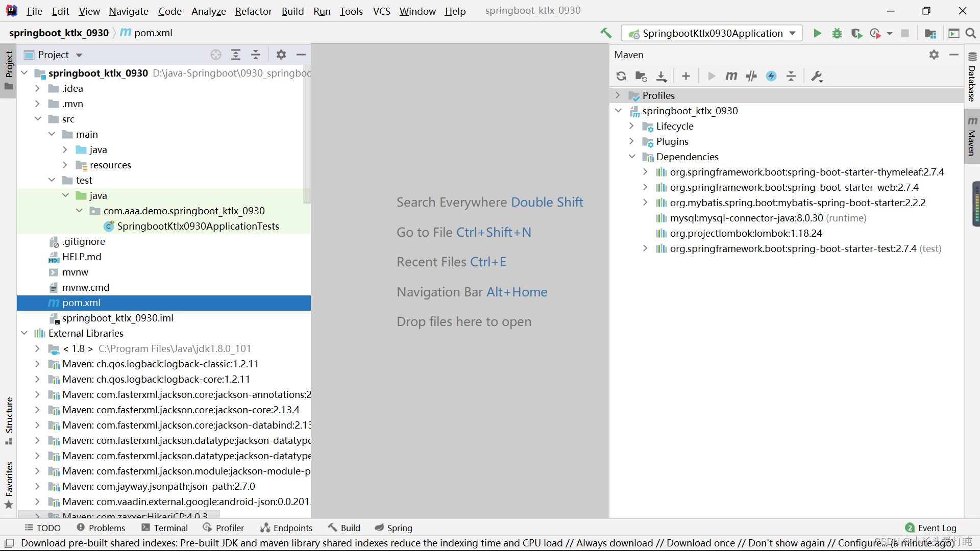Open the Build menu
The image size is (980, 551).
(292, 11)
